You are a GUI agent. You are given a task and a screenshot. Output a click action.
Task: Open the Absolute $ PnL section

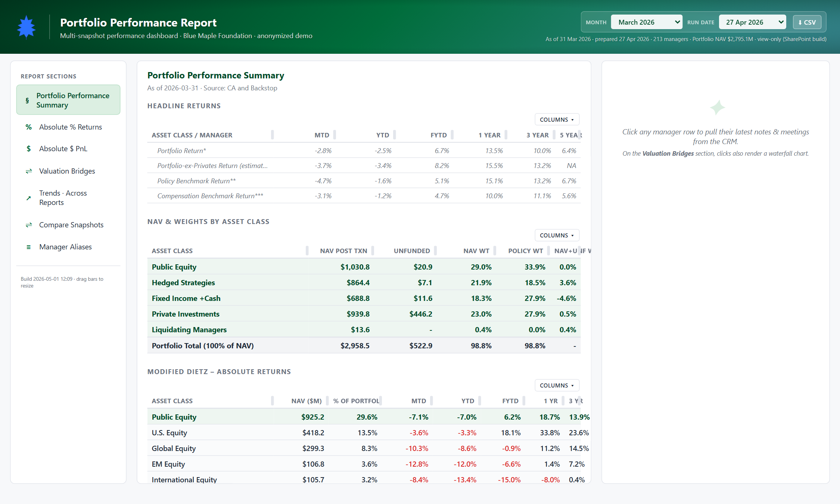click(x=68, y=149)
